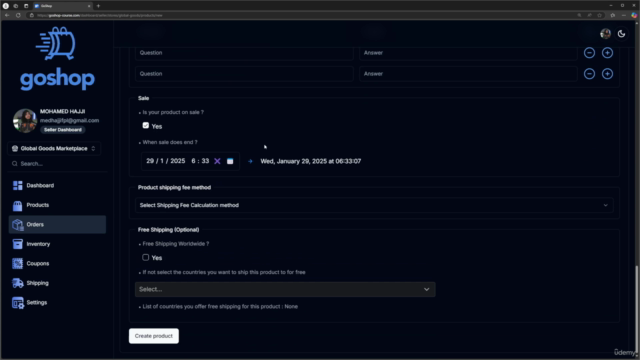The image size is (640, 360).
Task: Open the Shipping sidebar item
Action: click(x=57, y=283)
